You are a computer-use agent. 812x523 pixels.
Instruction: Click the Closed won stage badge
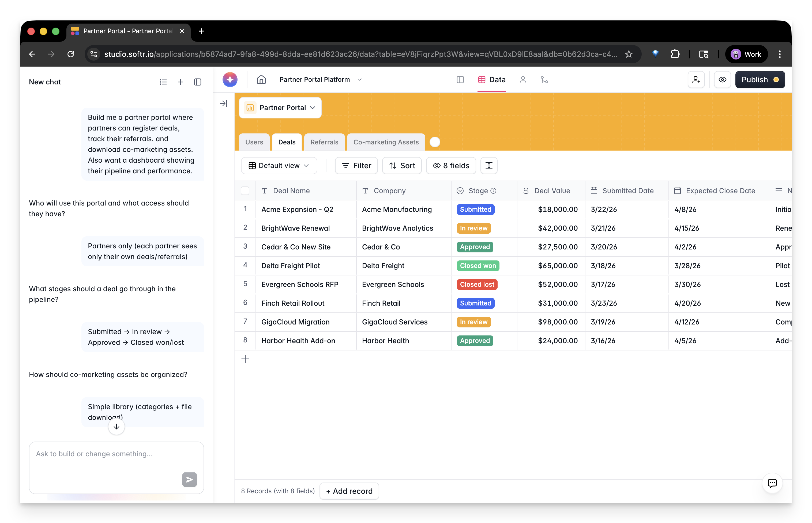[478, 266]
